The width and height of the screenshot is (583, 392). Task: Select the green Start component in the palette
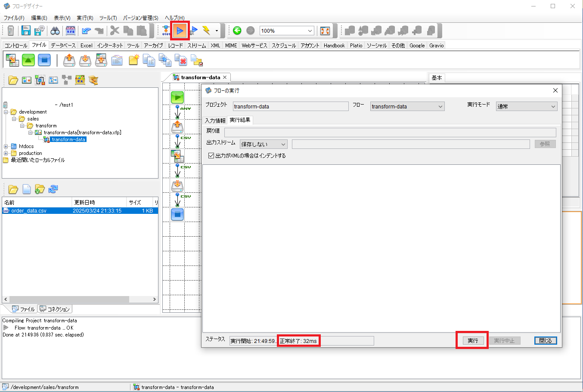coord(28,60)
